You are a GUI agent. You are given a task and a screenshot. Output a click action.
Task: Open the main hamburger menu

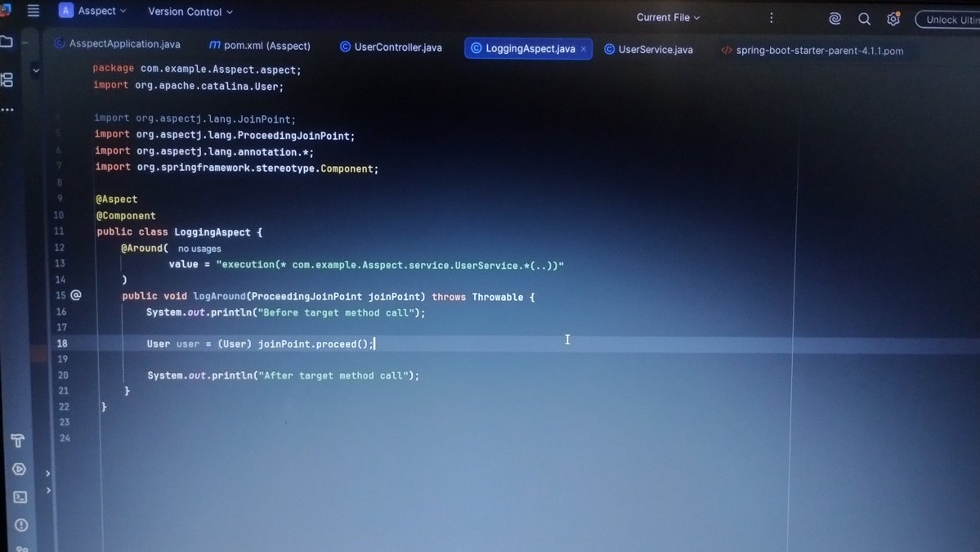34,11
